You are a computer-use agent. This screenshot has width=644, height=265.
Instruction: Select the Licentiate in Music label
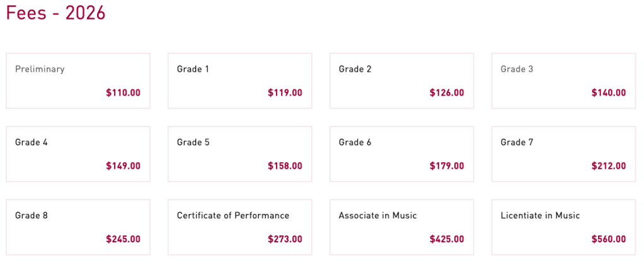click(540, 215)
